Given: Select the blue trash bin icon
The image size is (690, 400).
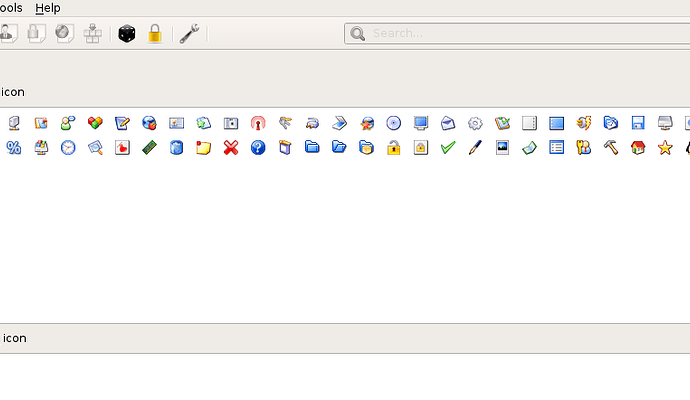Looking at the screenshot, I should 176,148.
